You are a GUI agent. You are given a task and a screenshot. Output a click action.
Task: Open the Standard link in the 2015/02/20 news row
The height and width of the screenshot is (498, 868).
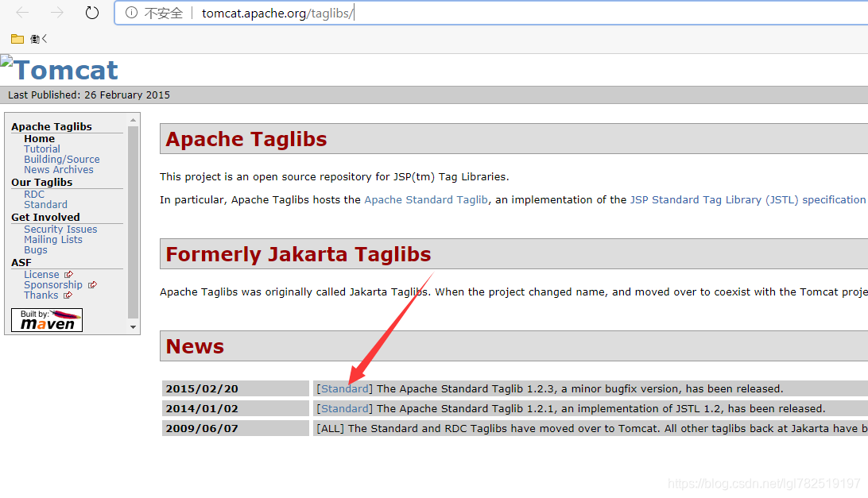point(345,389)
